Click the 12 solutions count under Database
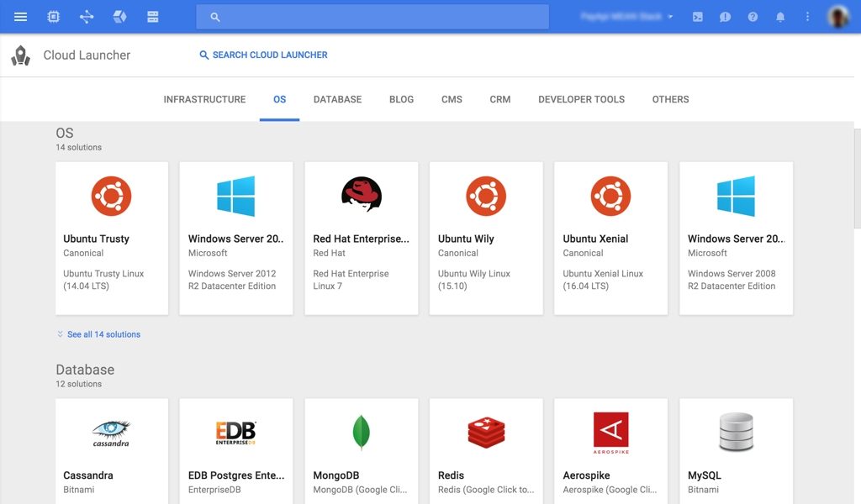 click(78, 385)
